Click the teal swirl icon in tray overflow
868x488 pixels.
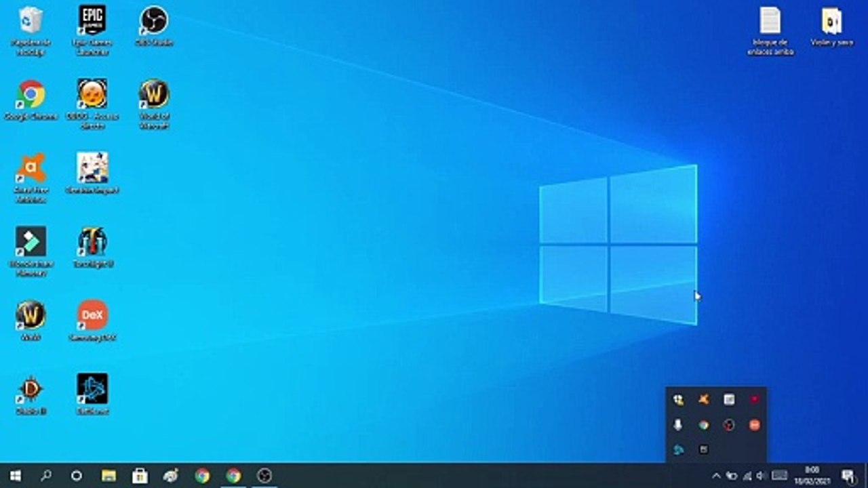tap(678, 449)
